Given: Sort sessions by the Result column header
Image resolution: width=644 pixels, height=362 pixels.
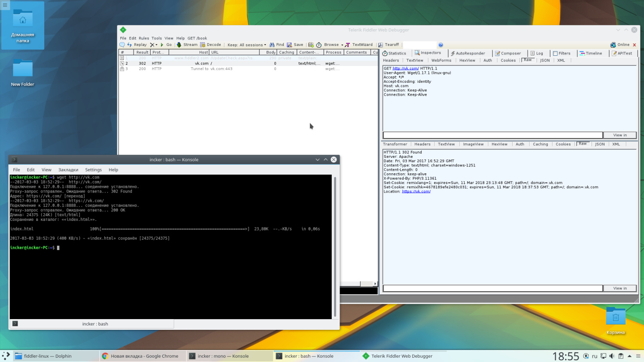Looking at the screenshot, I should pos(142,52).
